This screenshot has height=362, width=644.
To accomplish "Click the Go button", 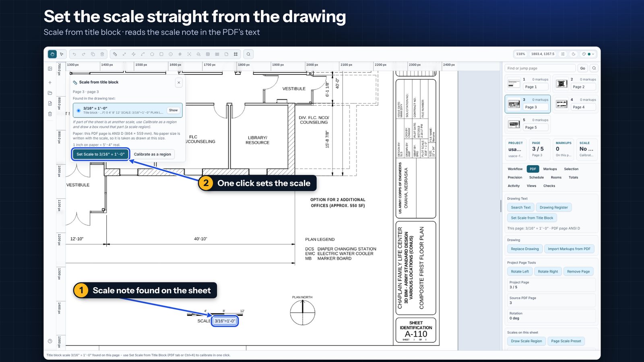I will point(582,68).
